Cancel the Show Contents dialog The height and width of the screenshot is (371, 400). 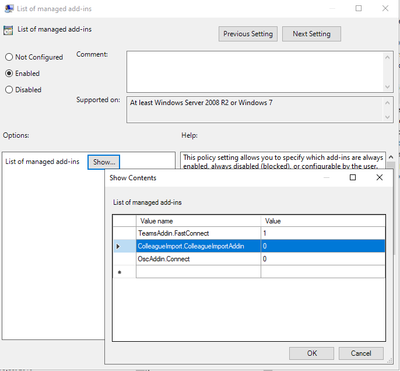pos(361,353)
